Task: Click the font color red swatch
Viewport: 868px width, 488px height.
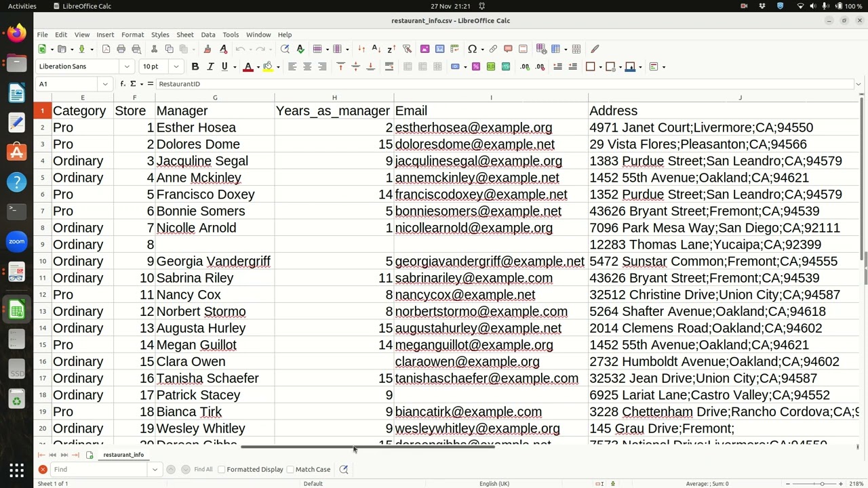Action: (248, 66)
